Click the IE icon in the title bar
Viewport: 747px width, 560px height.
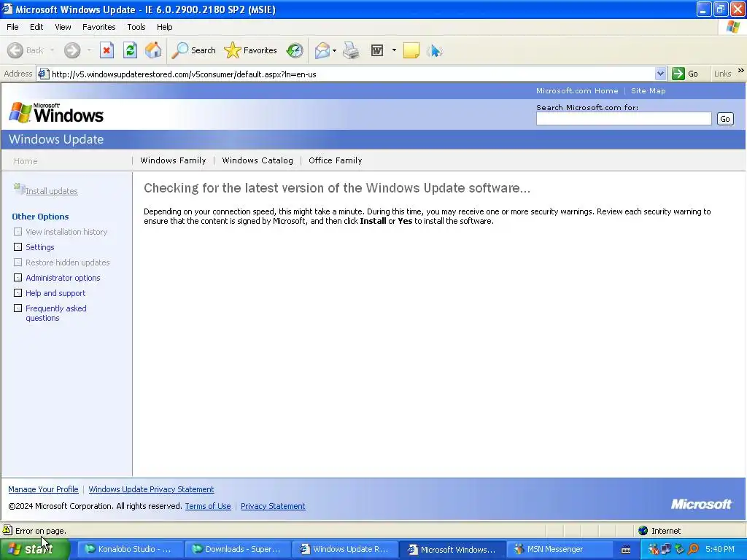coord(7,9)
